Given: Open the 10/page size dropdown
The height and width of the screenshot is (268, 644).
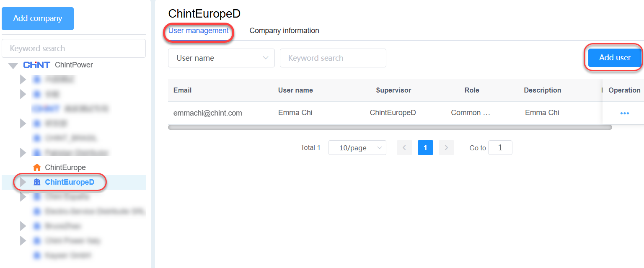Looking at the screenshot, I should tap(357, 147).
